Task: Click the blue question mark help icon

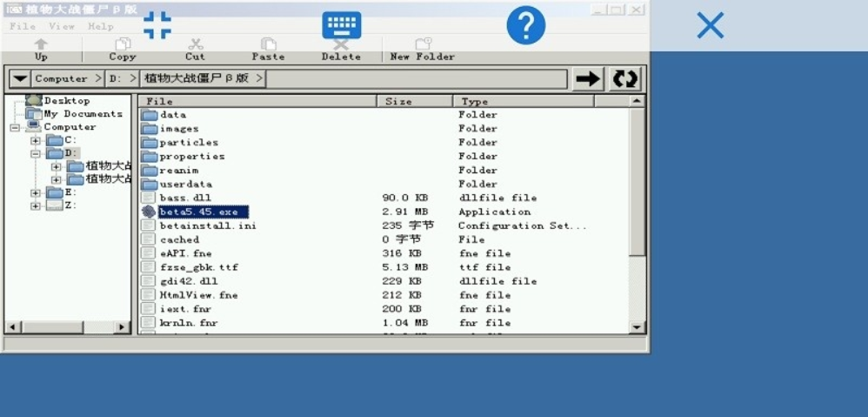Action: (525, 25)
